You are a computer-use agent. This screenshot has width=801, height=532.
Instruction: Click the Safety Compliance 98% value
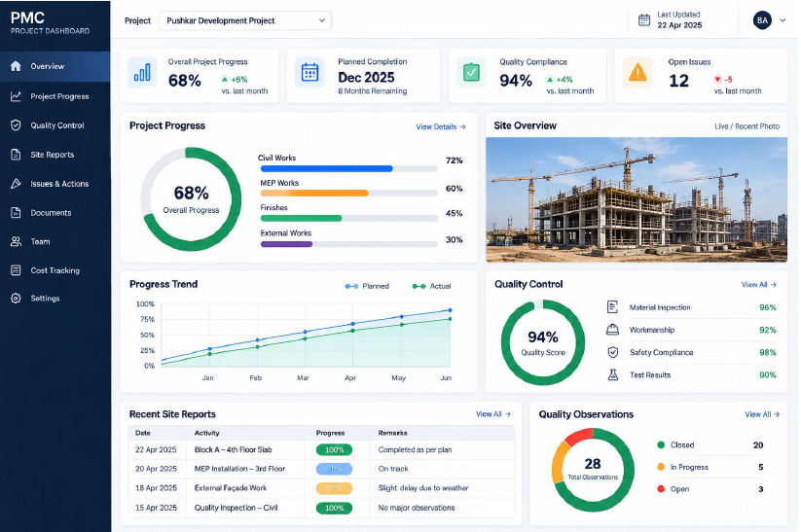click(x=767, y=352)
